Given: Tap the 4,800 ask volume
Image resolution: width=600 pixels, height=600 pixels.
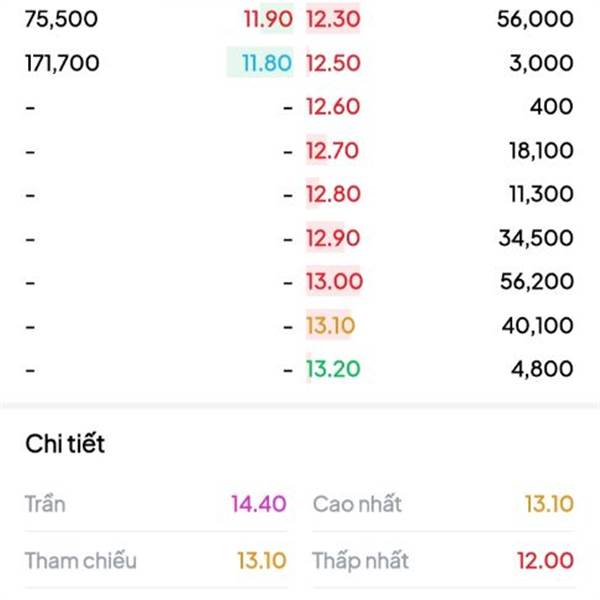Looking at the screenshot, I should pos(543,369).
